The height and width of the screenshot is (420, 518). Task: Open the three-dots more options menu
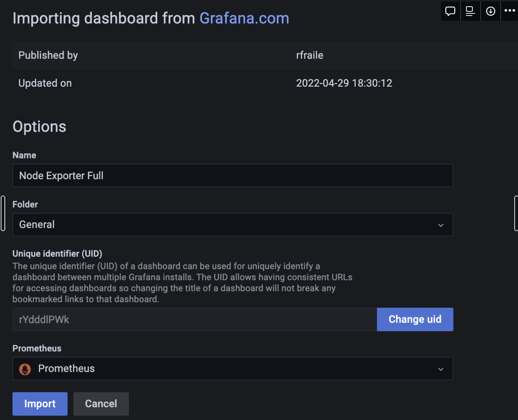coord(510,11)
